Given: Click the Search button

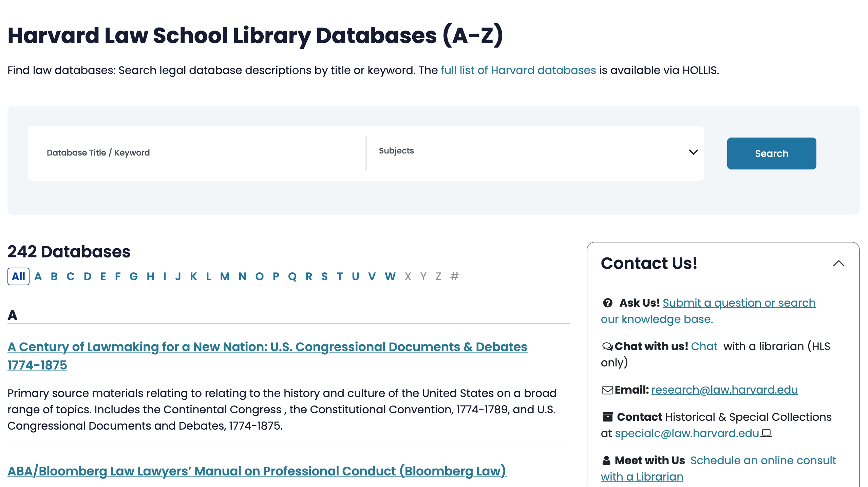Looking at the screenshot, I should 771,153.
